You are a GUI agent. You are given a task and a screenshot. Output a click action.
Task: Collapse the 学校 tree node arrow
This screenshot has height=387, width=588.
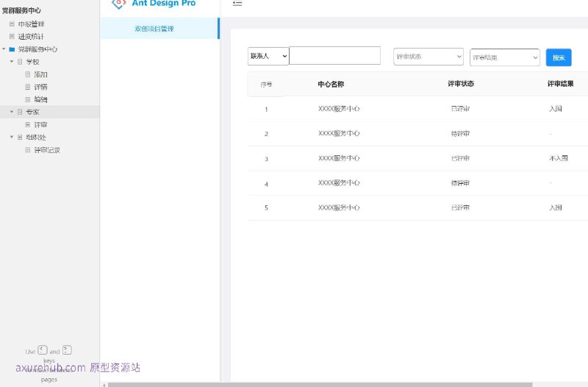[12, 62]
